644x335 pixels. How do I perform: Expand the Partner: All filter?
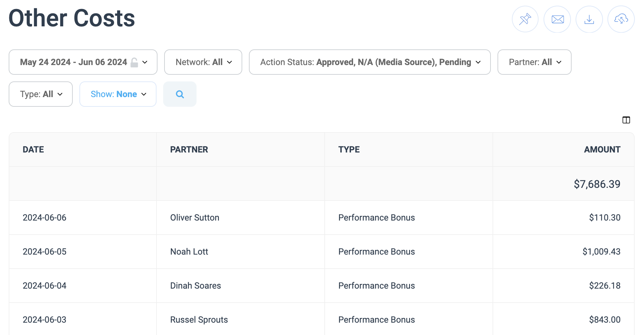535,62
